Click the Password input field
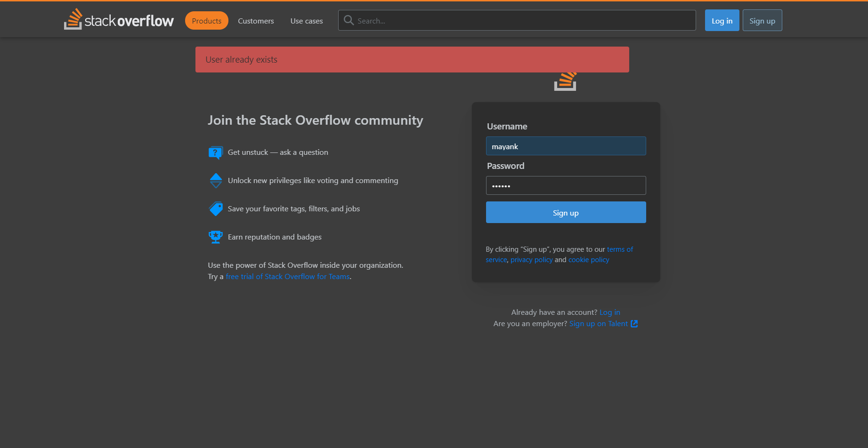 (566, 185)
